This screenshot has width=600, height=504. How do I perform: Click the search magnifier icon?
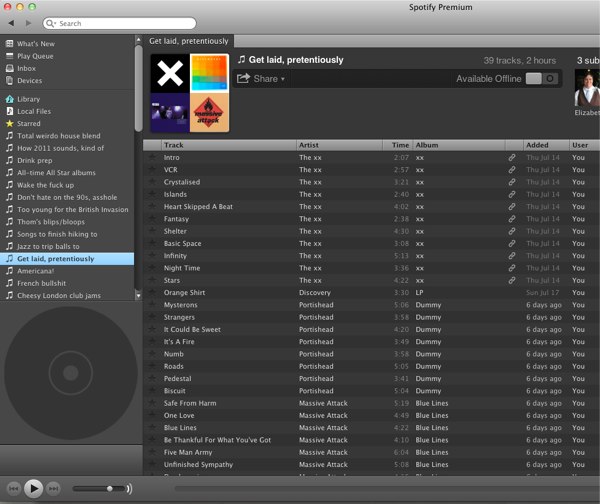tap(50, 23)
